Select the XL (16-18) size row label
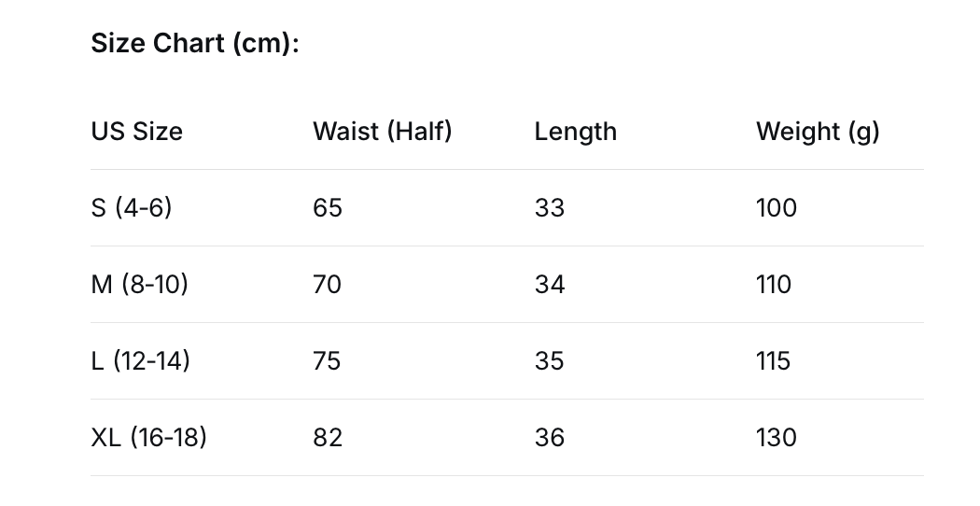Screen dimensions: 980x506 (148, 437)
